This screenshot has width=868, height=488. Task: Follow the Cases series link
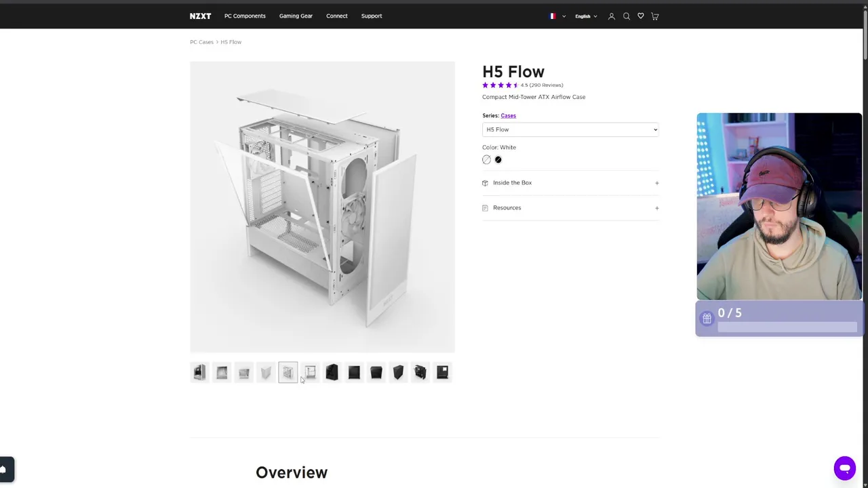coord(508,116)
